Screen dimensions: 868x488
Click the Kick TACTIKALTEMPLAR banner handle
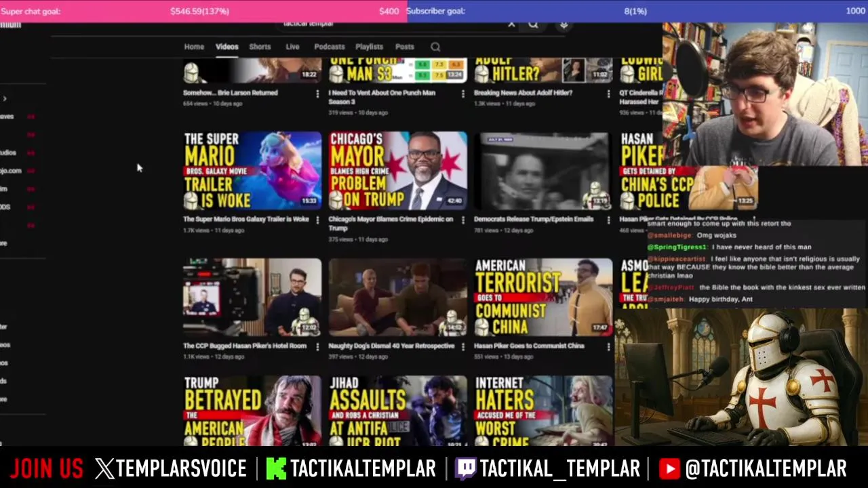coord(351,468)
